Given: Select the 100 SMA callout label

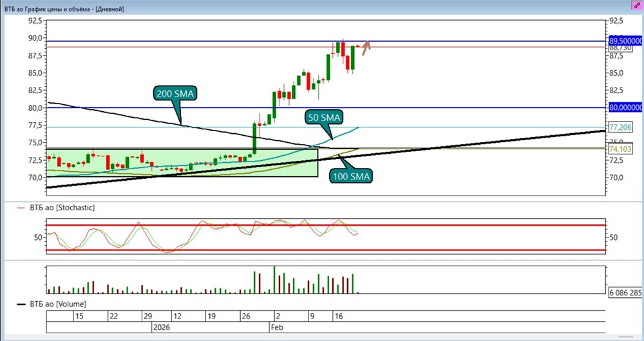Looking at the screenshot, I should click(351, 176).
